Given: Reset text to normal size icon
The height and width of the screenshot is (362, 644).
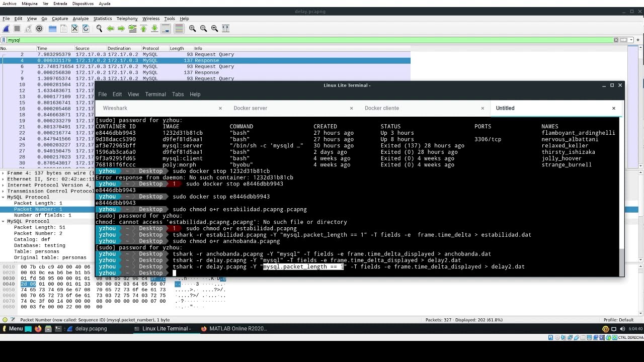Looking at the screenshot, I should 214,29.
